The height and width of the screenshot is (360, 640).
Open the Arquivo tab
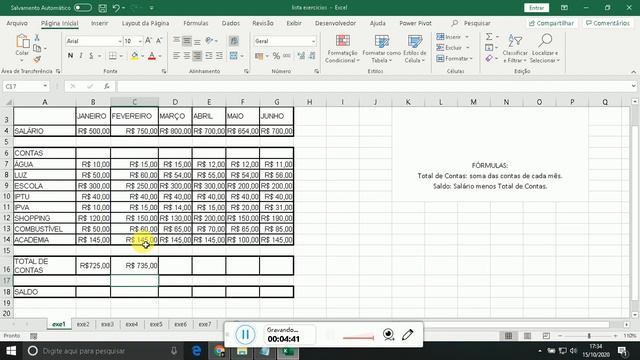(17, 23)
